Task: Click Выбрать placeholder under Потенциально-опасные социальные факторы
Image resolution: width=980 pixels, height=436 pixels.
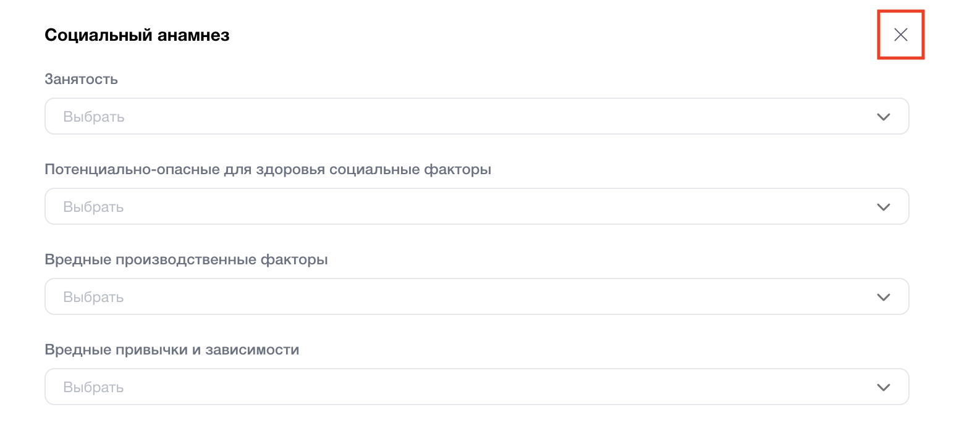Action: click(x=93, y=207)
